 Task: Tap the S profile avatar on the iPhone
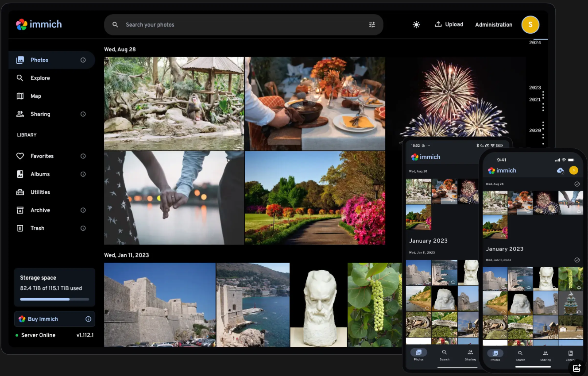pos(574,170)
